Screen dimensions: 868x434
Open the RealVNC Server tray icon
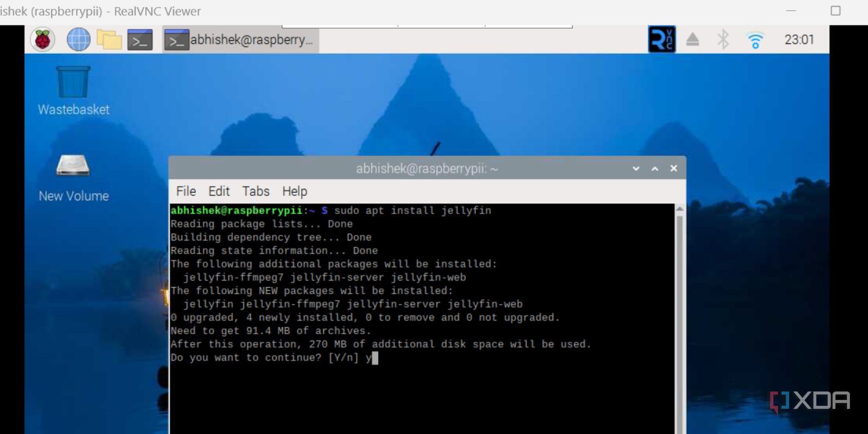click(x=662, y=39)
